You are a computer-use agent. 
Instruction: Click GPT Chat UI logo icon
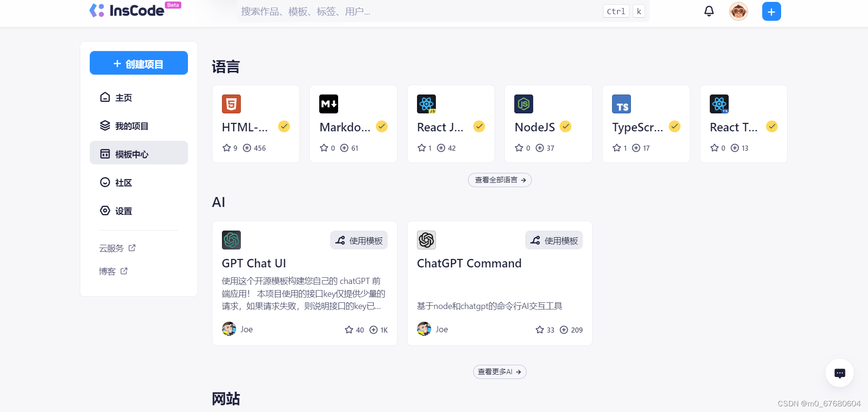pos(231,240)
